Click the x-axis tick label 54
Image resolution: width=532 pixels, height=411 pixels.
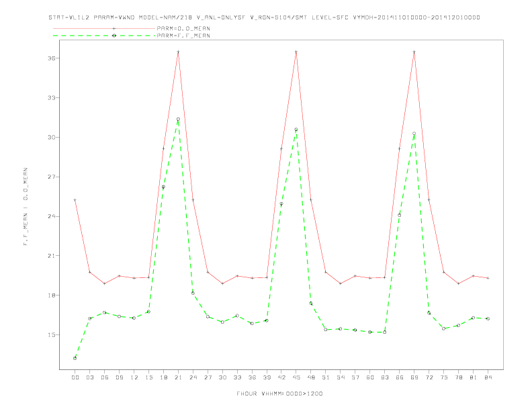341,377
